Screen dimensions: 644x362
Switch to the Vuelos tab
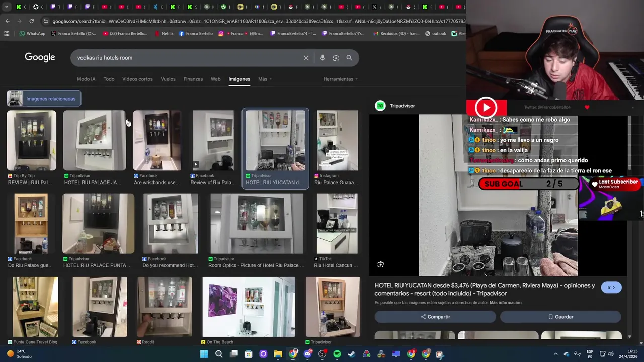[x=168, y=79]
